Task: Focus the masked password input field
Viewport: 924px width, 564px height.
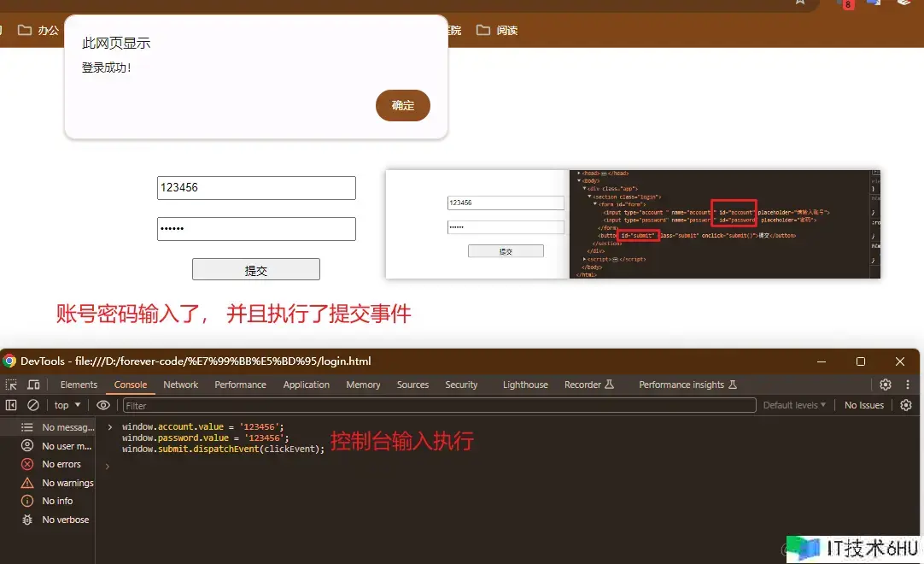Action: click(x=256, y=229)
